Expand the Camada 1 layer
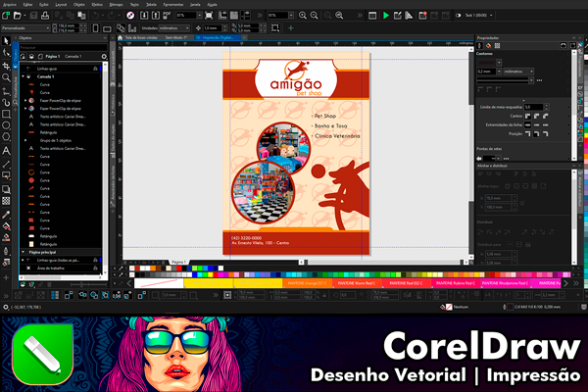Viewport: 588px width, 392px height. [24, 76]
